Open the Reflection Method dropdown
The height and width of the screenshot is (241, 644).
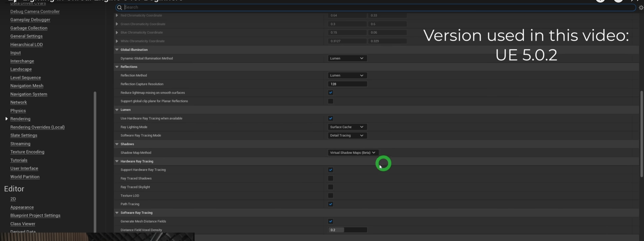coord(347,75)
